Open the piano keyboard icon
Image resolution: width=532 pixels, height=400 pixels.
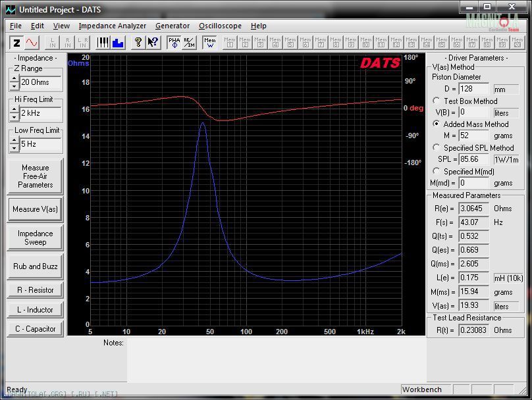[103, 43]
